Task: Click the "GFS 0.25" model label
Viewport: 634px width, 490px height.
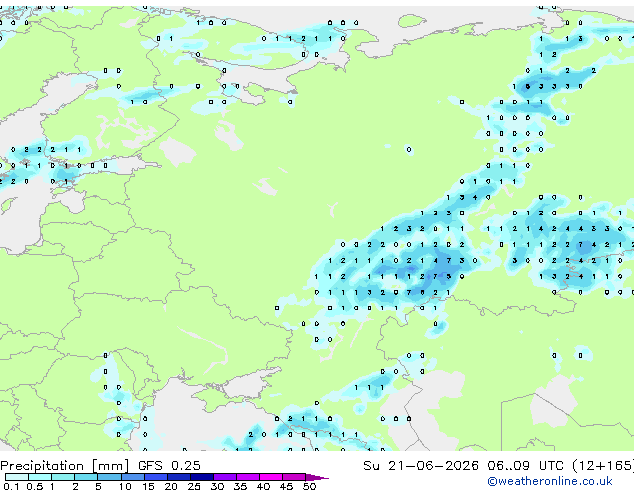Action: click(x=169, y=466)
